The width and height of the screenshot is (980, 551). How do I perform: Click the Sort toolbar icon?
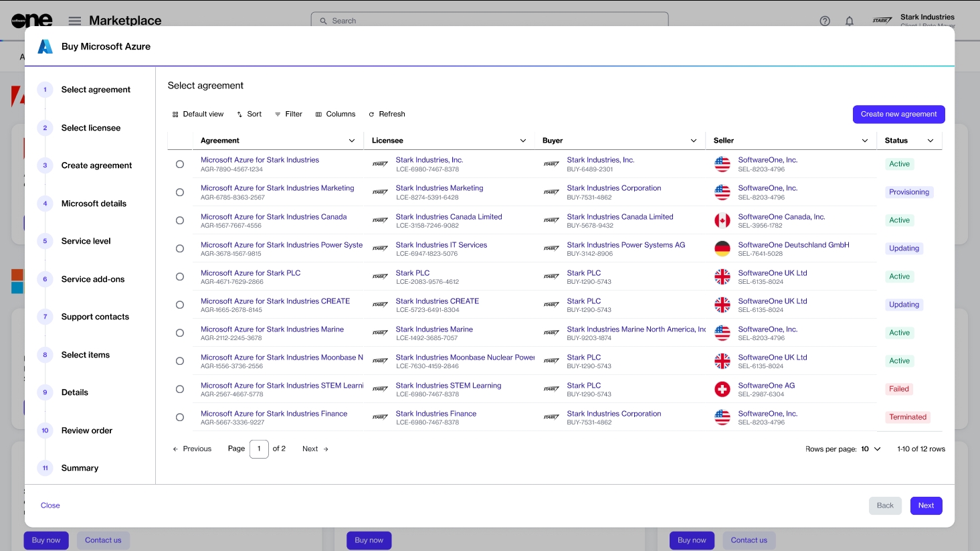240,114
